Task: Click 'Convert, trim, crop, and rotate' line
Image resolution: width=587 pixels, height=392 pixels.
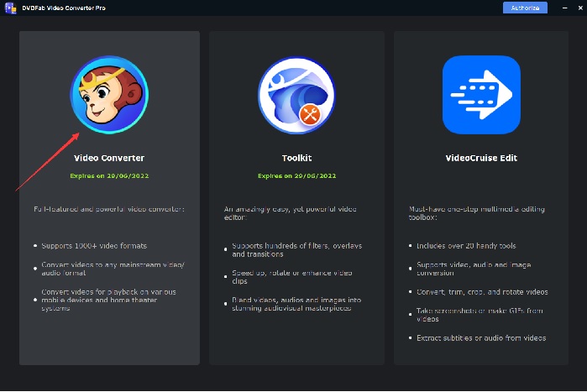Action: (x=482, y=292)
